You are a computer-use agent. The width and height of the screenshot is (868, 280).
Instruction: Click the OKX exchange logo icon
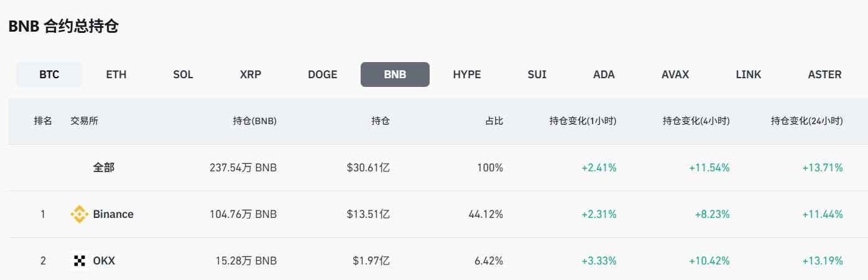[x=80, y=261]
